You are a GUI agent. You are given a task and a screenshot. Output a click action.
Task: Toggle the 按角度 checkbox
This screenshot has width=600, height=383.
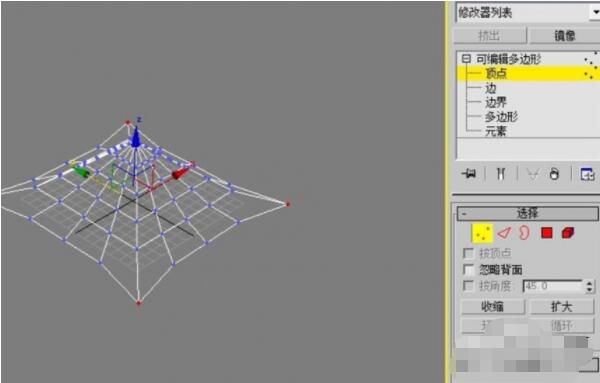coord(469,286)
